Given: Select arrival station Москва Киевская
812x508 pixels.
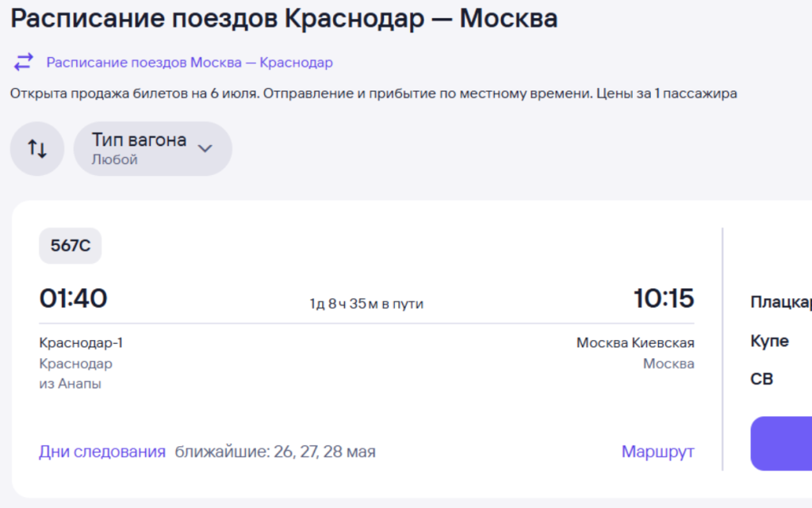Looking at the screenshot, I should pyautogui.click(x=634, y=342).
